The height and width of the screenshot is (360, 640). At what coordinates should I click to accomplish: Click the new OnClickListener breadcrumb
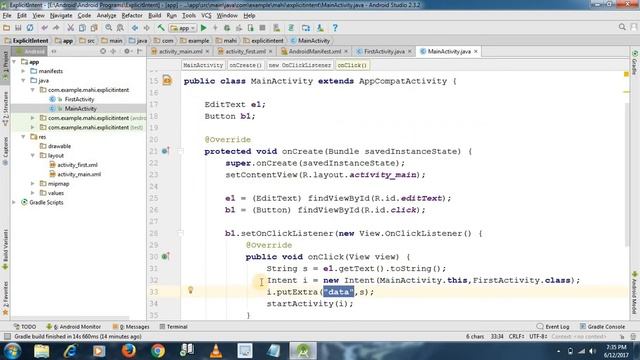tap(300, 65)
